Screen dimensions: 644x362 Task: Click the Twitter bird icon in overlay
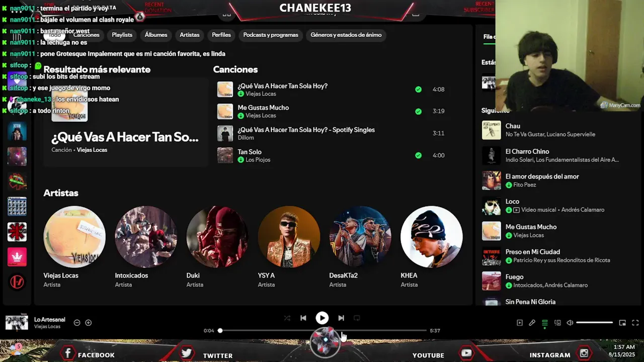tap(187, 353)
